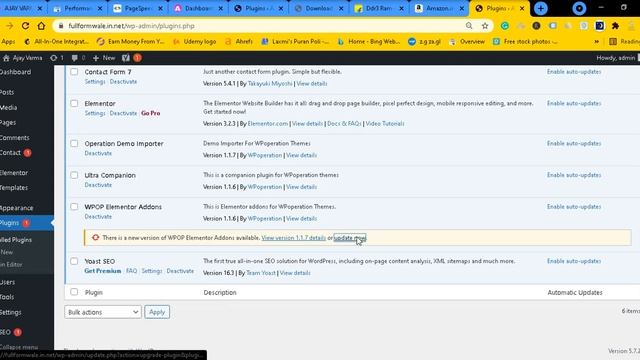Click Get Premium under Yoast SEO

point(103,271)
